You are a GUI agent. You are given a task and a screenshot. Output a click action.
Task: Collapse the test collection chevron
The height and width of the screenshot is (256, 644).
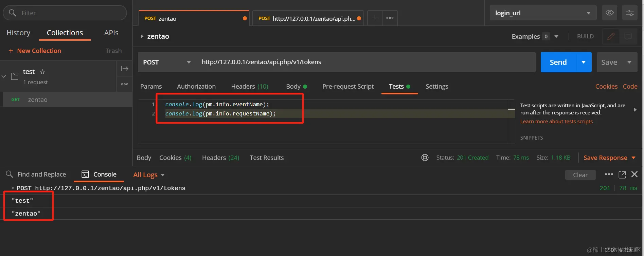coord(4,76)
